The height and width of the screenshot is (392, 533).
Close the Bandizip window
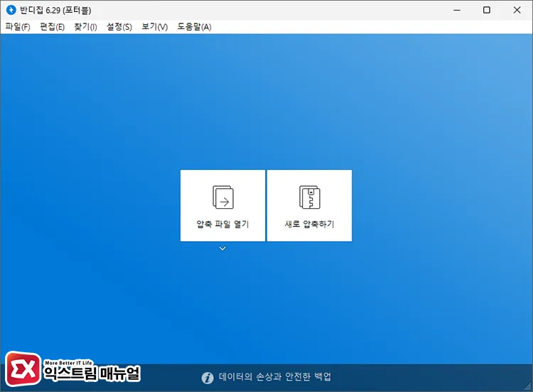pyautogui.click(x=517, y=10)
